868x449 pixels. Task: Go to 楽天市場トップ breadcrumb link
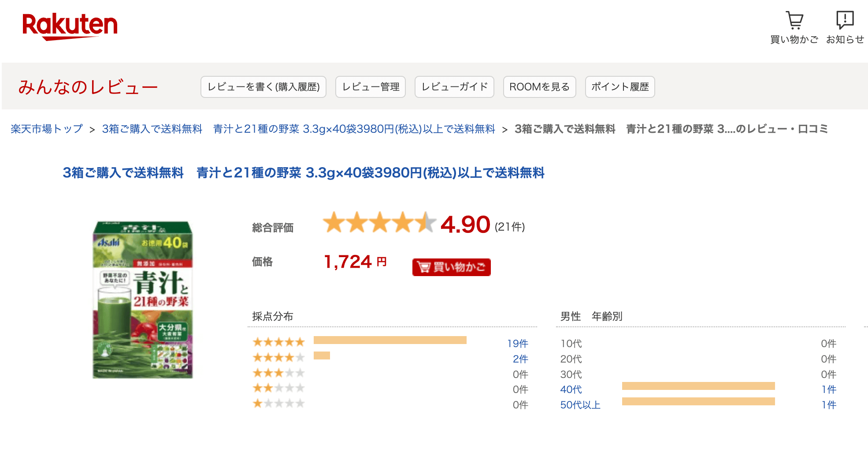tap(47, 129)
